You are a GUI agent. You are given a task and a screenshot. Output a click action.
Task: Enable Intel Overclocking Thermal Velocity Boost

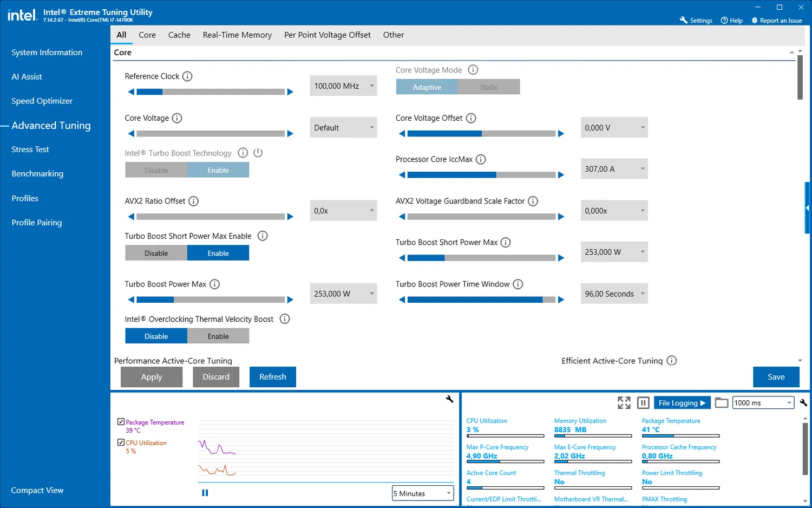[218, 336]
